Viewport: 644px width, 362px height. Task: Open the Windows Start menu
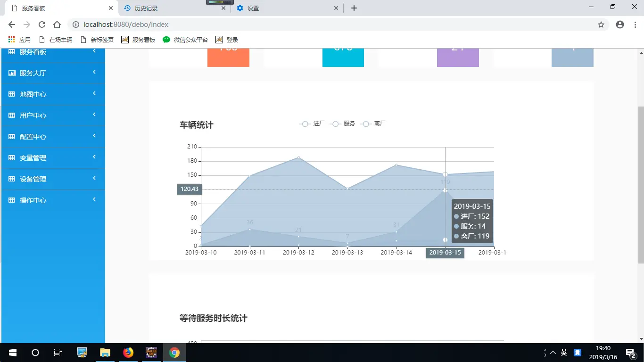13,353
